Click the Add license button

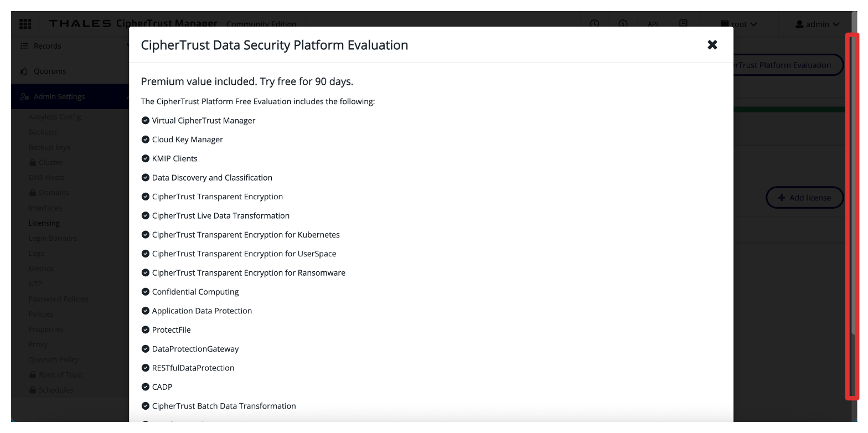tap(804, 198)
